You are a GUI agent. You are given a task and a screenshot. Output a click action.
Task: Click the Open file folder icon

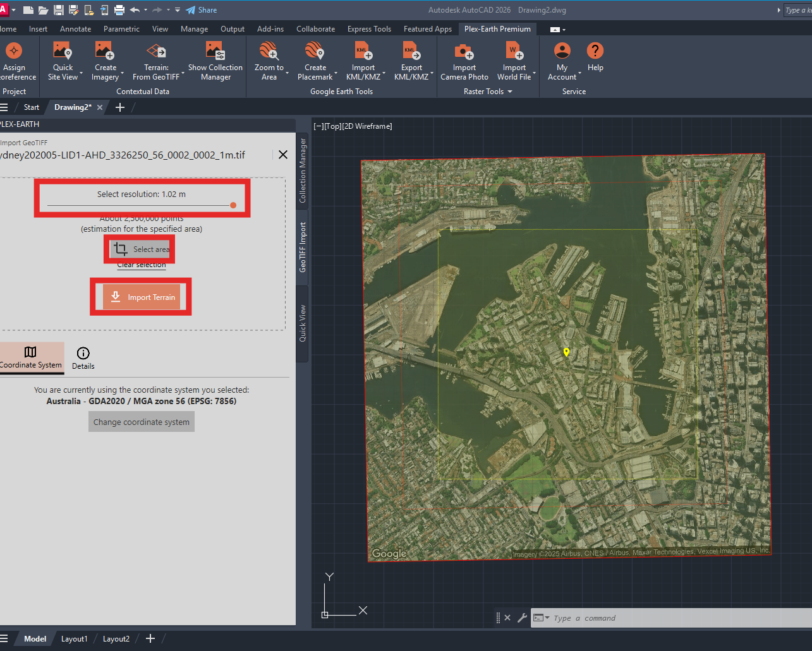tap(44, 10)
